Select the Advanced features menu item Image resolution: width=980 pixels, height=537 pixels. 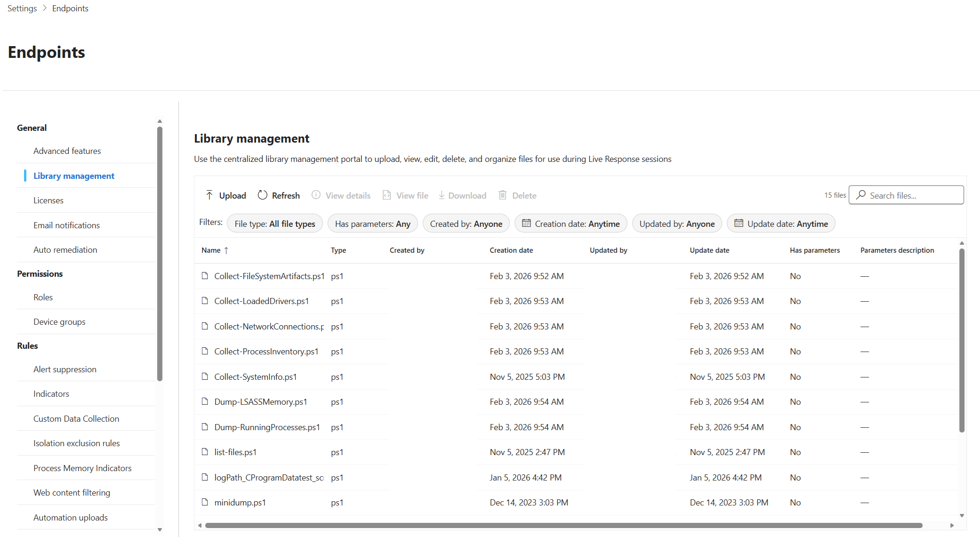67,151
